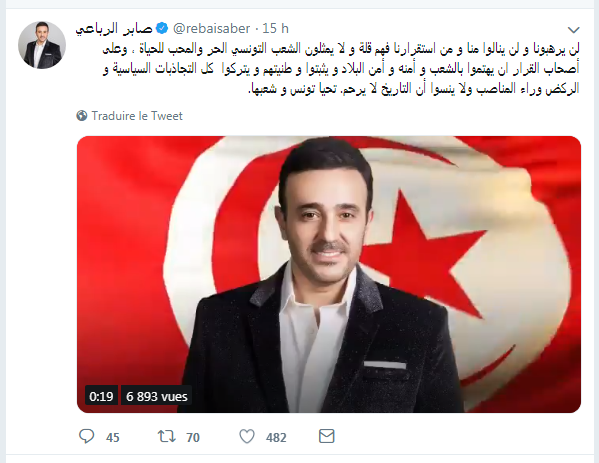
Task: Click the globe icon beside Traduire le Tweet
Action: click(81, 115)
